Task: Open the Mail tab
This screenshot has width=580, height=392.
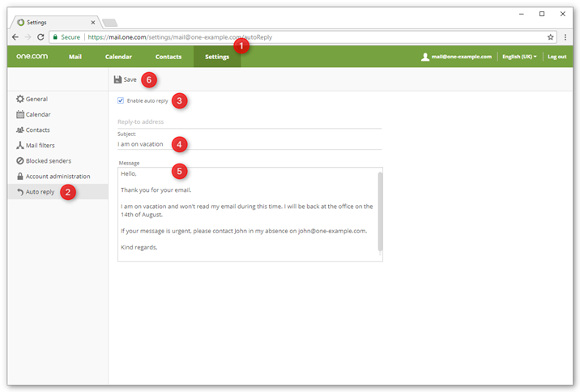Action: [75, 57]
